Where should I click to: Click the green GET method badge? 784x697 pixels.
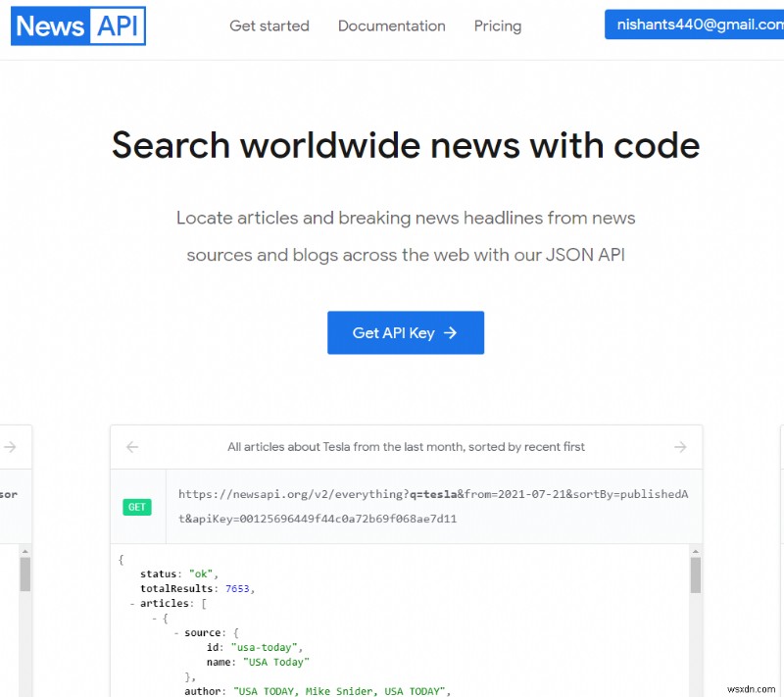point(137,507)
